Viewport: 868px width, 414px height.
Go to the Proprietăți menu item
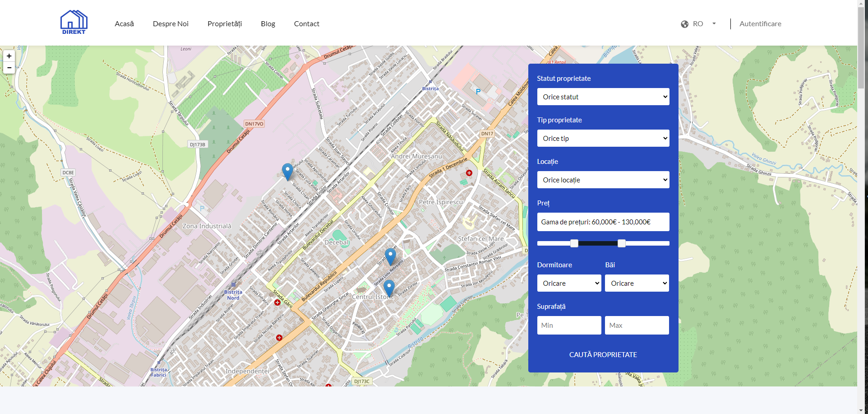point(225,24)
